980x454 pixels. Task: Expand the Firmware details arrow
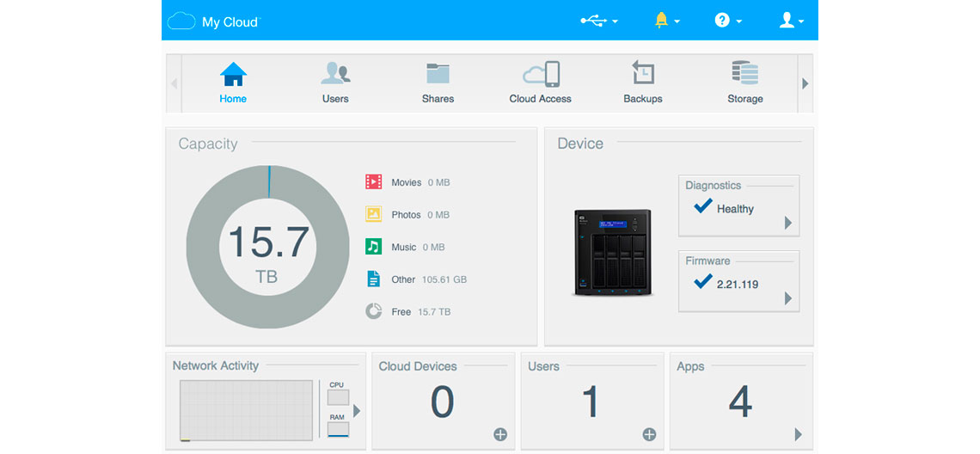(788, 299)
